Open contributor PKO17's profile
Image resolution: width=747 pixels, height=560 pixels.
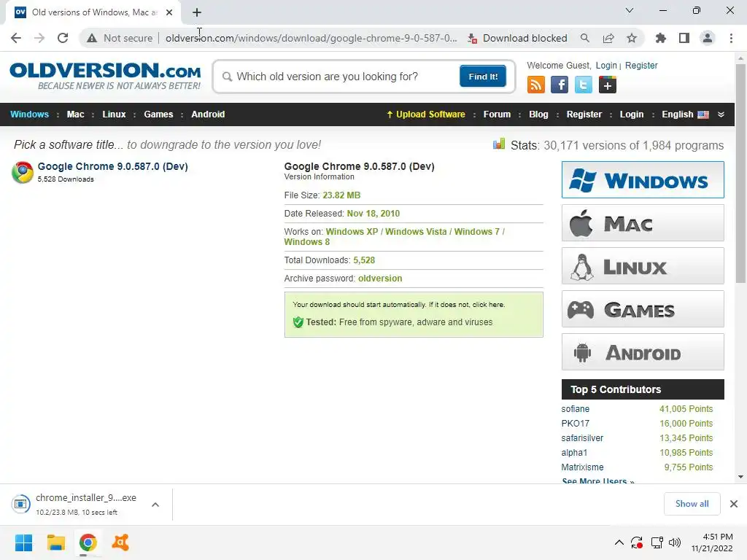pos(575,424)
